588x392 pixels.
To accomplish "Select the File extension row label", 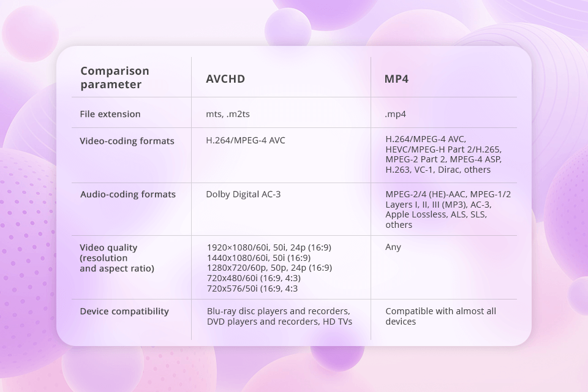I will click(110, 114).
